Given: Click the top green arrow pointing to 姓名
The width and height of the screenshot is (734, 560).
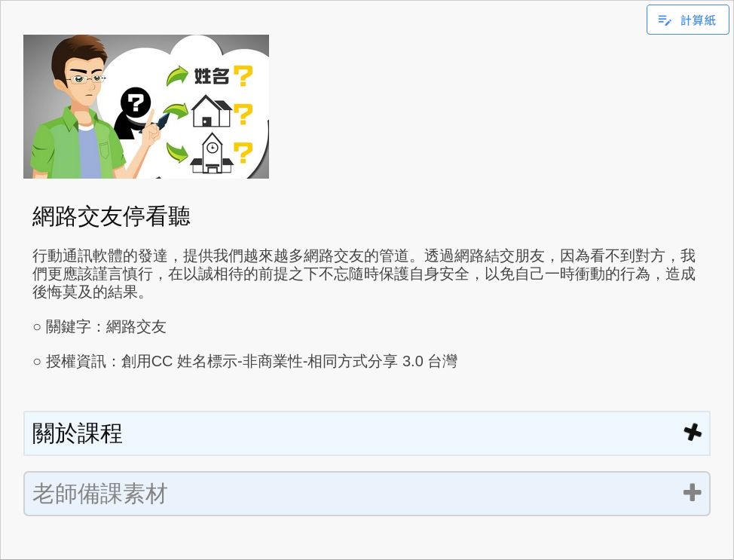Looking at the screenshot, I should [x=177, y=75].
